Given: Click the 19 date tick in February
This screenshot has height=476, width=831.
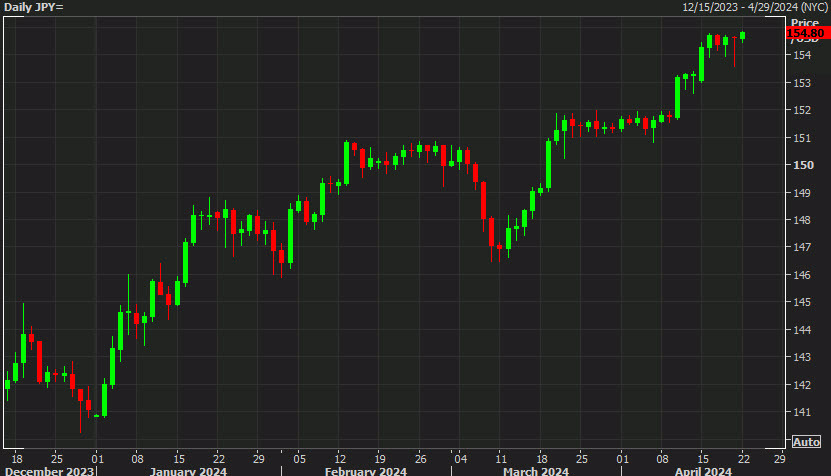Looking at the screenshot, I should coord(380,459).
